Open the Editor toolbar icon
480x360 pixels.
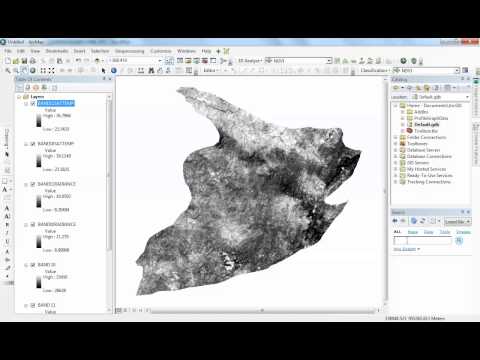coord(170,61)
